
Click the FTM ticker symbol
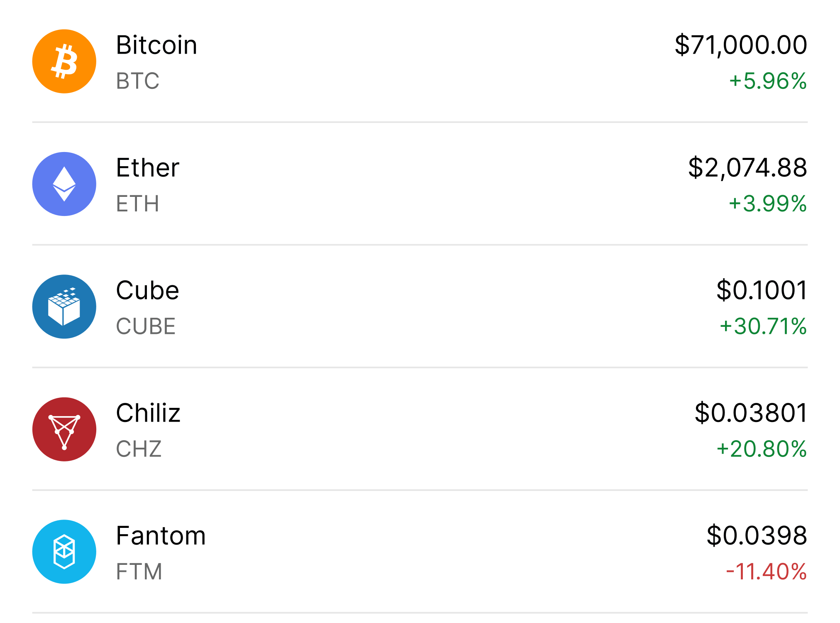tap(139, 571)
